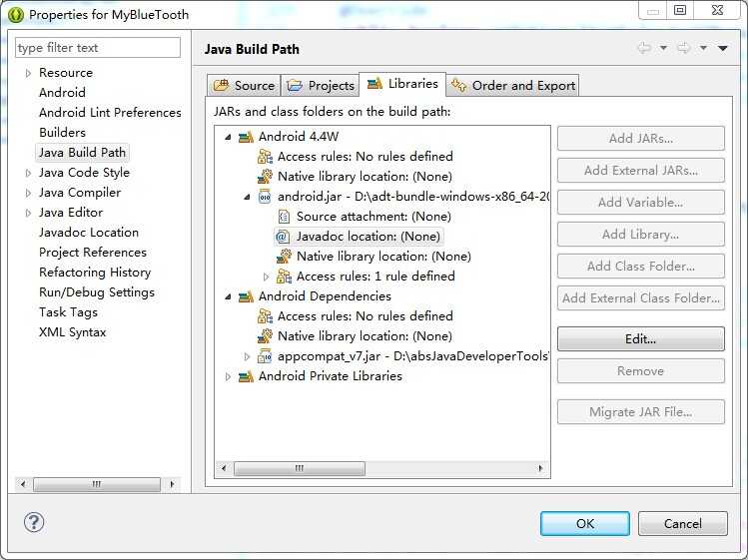
Task: Collapse the Android 4.4W node
Action: [228, 138]
